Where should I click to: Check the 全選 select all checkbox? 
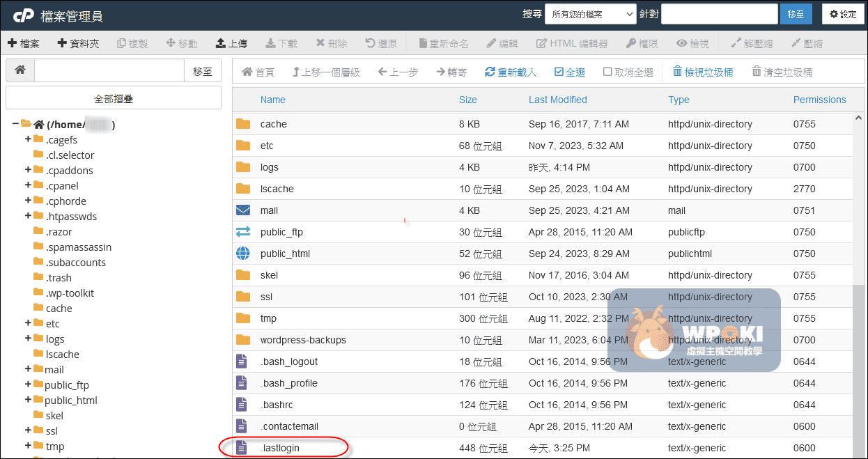point(559,72)
